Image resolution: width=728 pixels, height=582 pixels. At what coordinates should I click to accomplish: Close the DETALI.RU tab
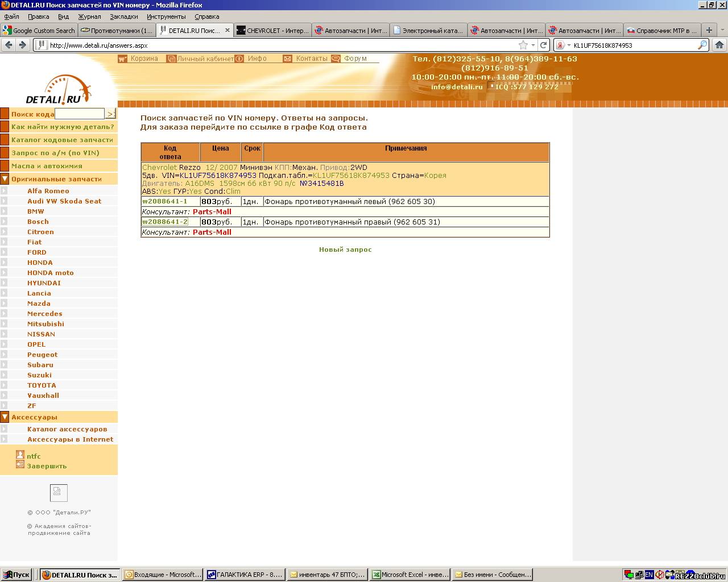[227, 30]
